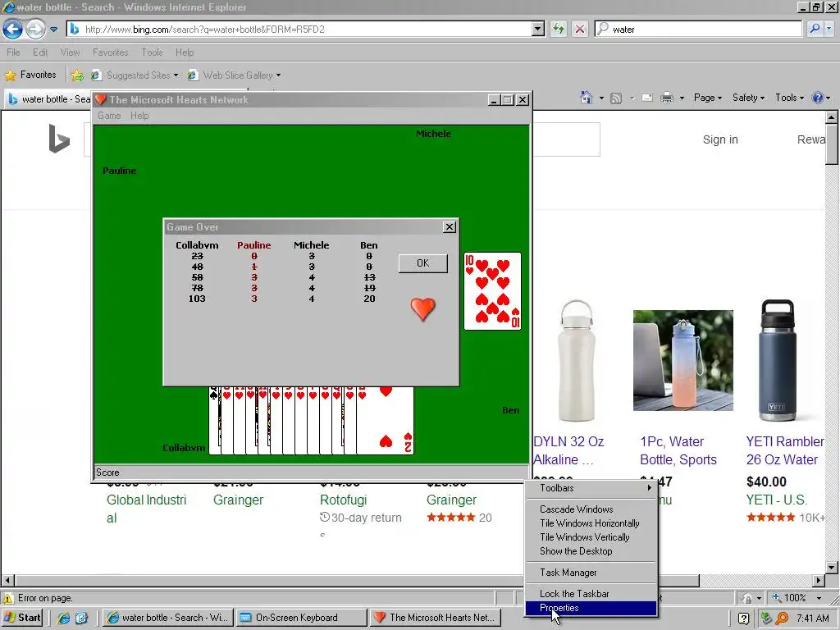
Task: Switch to On-Screen Keyboard taskbar button
Action: (300, 618)
